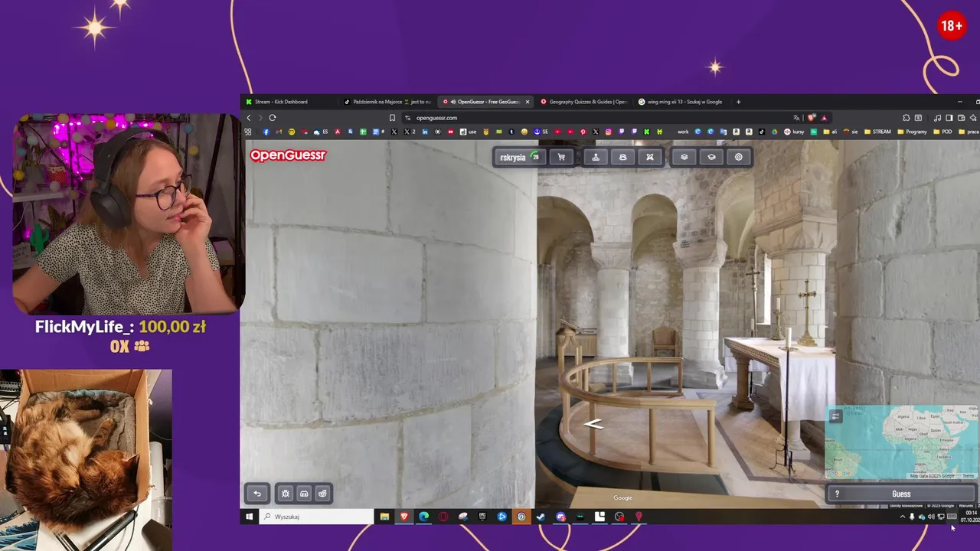Open the apps grid icon in bookmarks bar
Image resolution: width=980 pixels, height=551 pixels.
247,132
